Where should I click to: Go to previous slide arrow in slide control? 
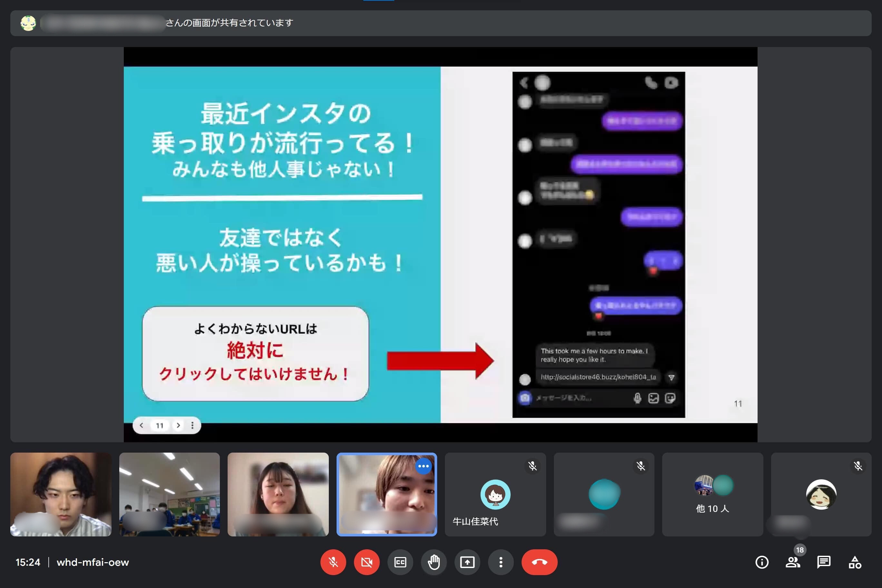[x=142, y=425]
